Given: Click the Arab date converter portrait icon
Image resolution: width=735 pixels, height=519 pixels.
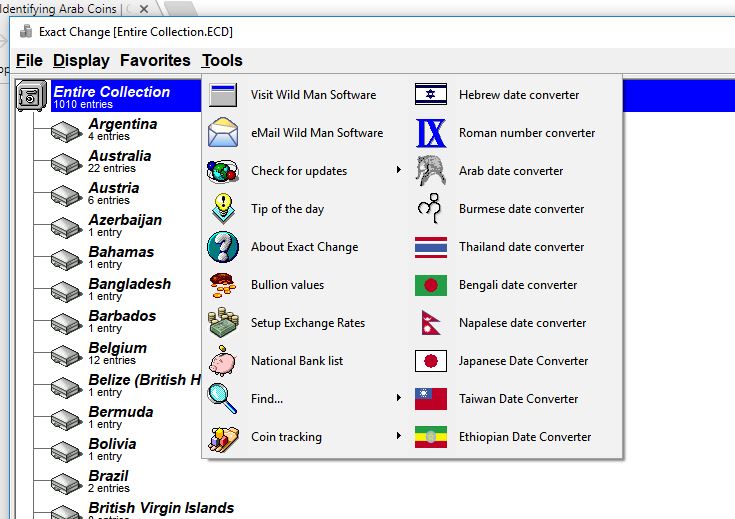Looking at the screenshot, I should pos(430,170).
